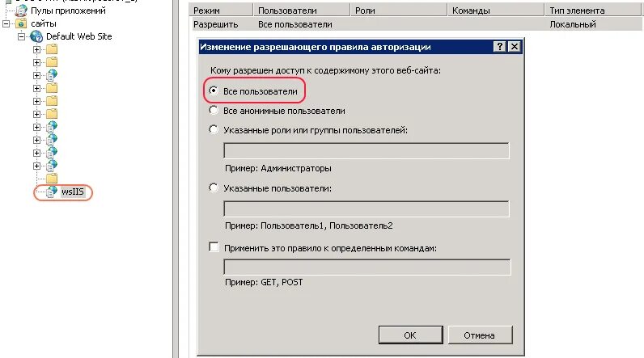Select the сайты folder icon

[x=21, y=23]
